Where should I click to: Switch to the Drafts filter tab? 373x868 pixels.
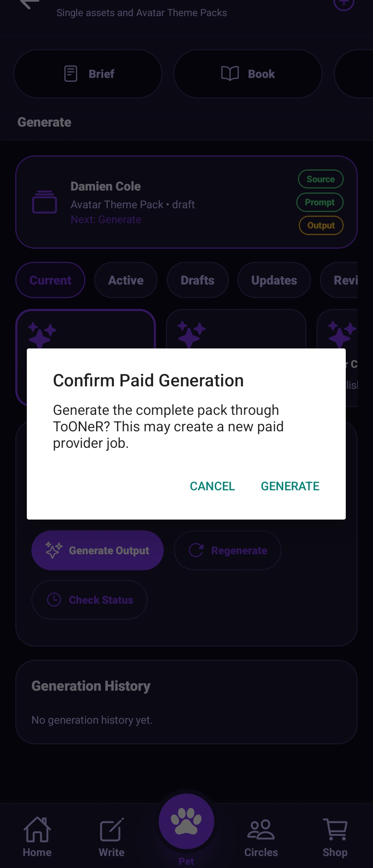[198, 280]
